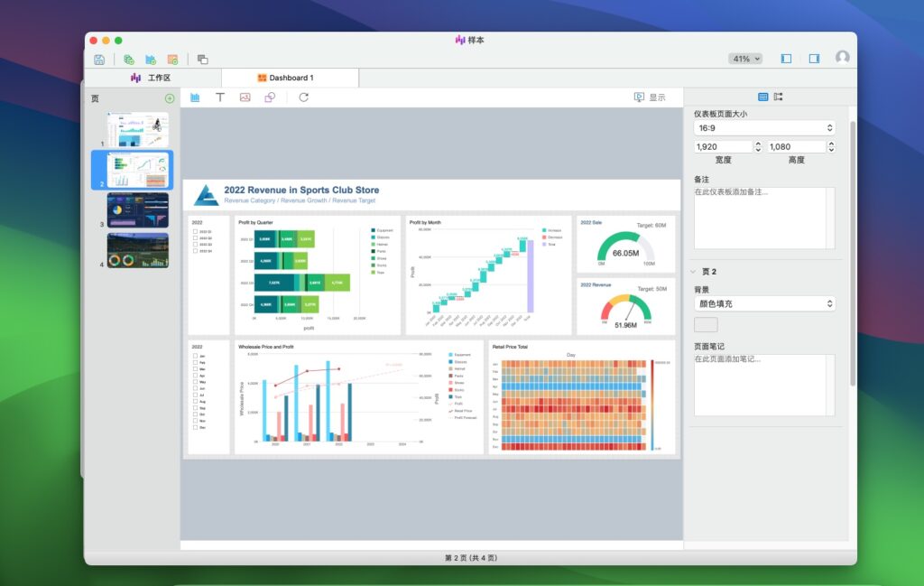Select the Text tool to add a label

pyautogui.click(x=220, y=97)
